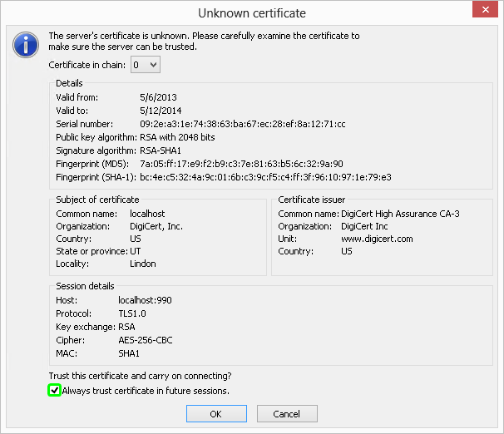Screen dimensions: 504x434
Task: Click the Valid from date 5/6/2013
Action: 157,97
